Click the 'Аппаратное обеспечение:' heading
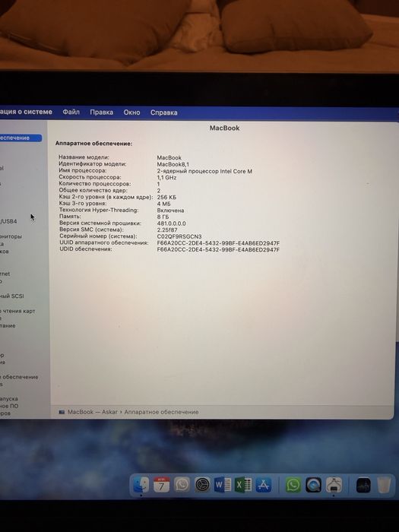The width and height of the screenshot is (399, 532). tap(94, 144)
